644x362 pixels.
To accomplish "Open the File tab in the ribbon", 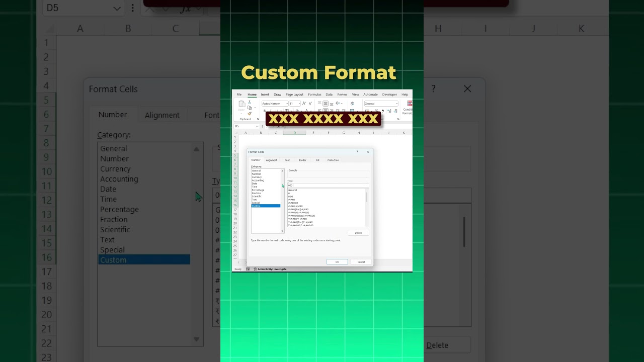I will coord(239,95).
